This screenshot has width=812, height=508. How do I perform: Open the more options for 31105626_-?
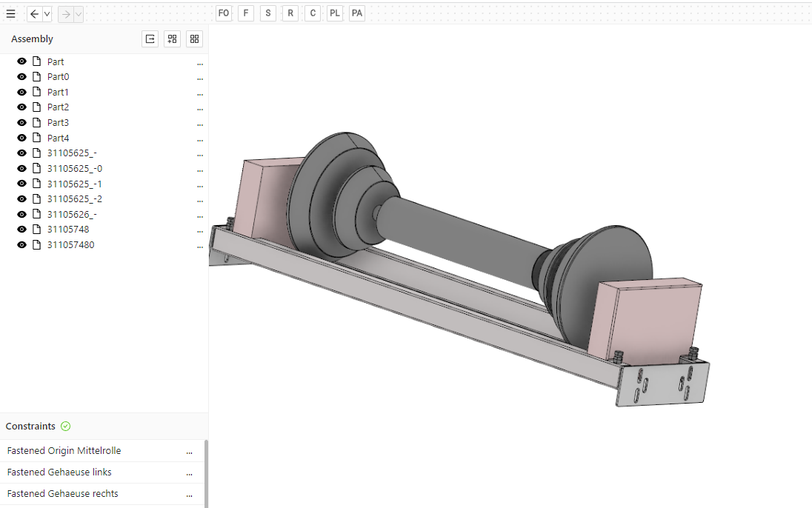(200, 216)
